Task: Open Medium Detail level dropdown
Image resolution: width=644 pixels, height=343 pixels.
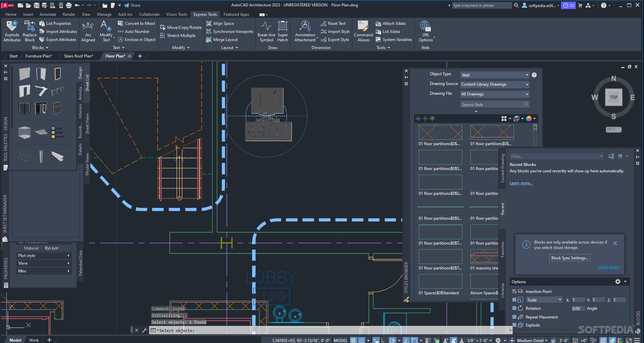Action: [532, 340]
